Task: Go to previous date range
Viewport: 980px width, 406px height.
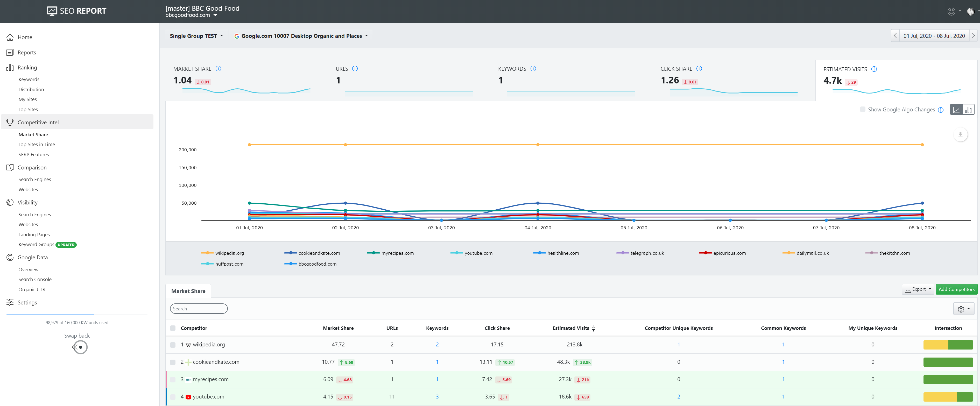Action: (895, 36)
